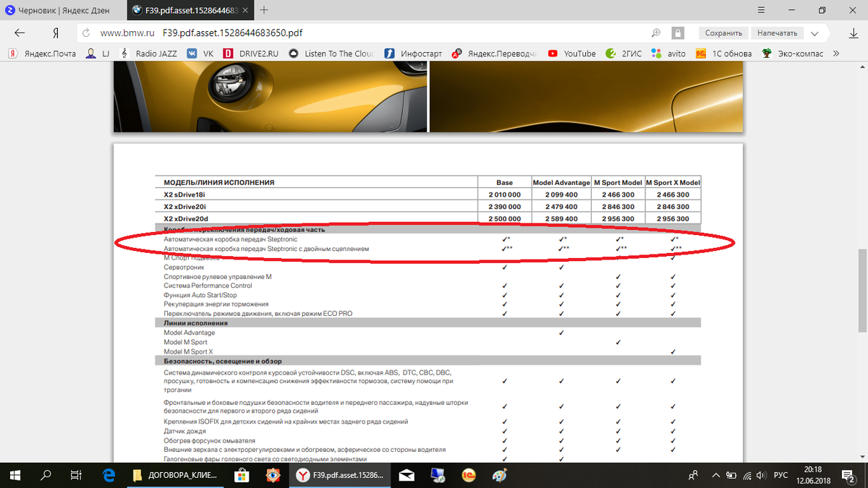
Task: Open the Инфостарт bookmark
Action: click(x=413, y=53)
